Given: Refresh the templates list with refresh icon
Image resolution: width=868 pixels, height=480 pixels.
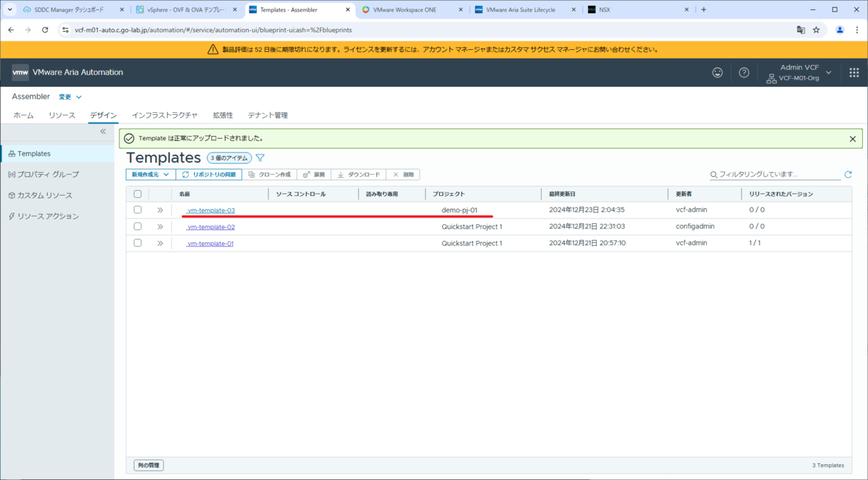Looking at the screenshot, I should coord(848,174).
